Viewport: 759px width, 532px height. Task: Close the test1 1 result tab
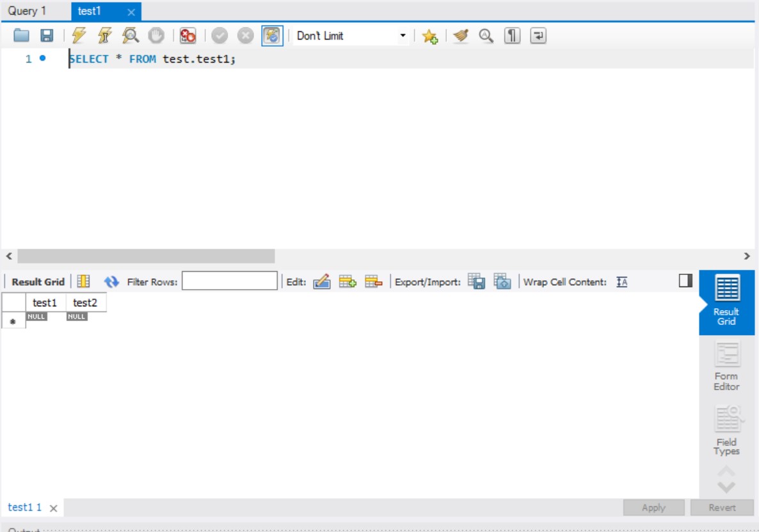pos(54,508)
